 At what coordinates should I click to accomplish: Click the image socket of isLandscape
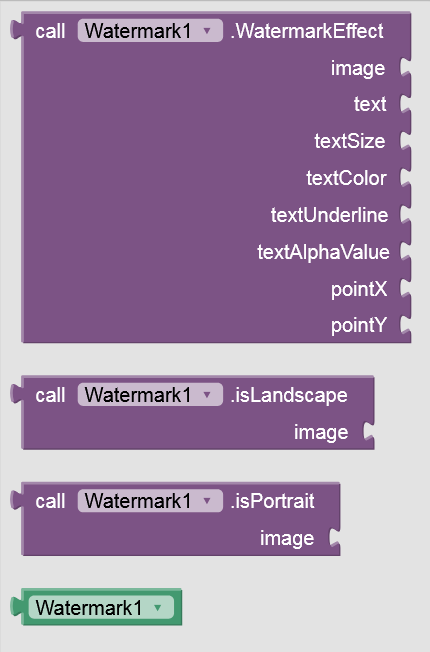tap(369, 432)
